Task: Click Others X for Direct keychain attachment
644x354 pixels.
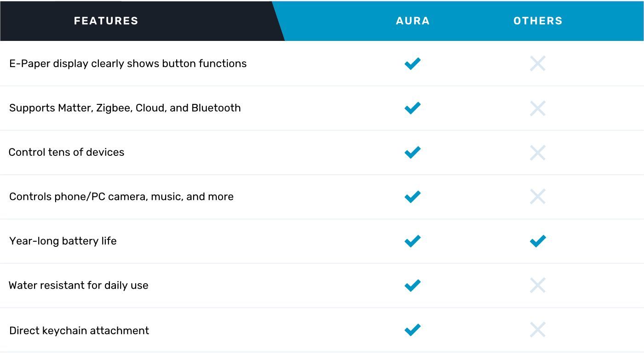Action: point(538,330)
